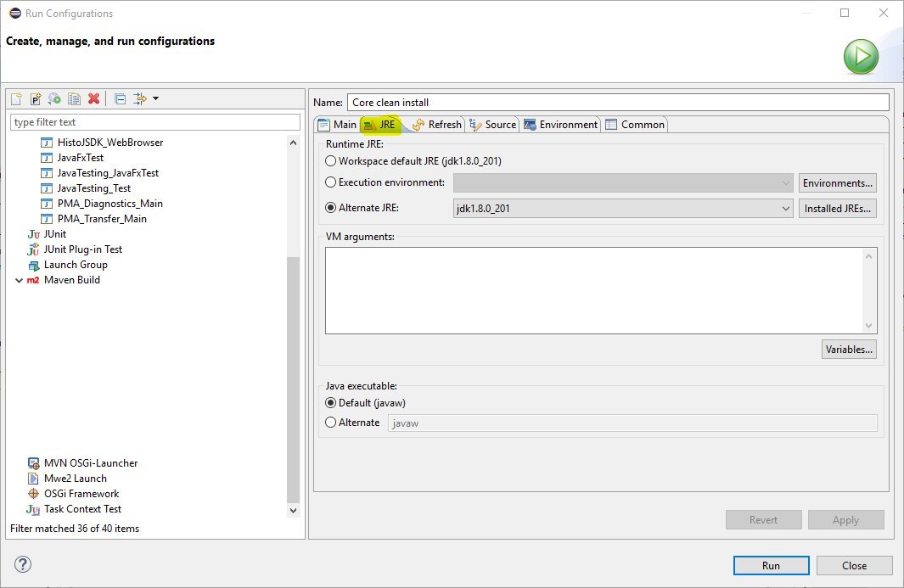Click the Name field containing Core clean install
The height and width of the screenshot is (588, 904).
[617, 103]
